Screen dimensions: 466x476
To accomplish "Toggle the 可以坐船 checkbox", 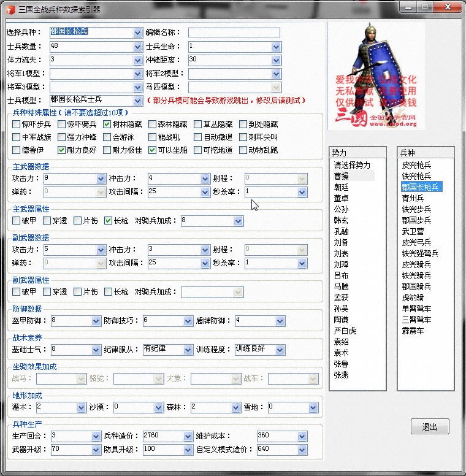I will (x=153, y=150).
